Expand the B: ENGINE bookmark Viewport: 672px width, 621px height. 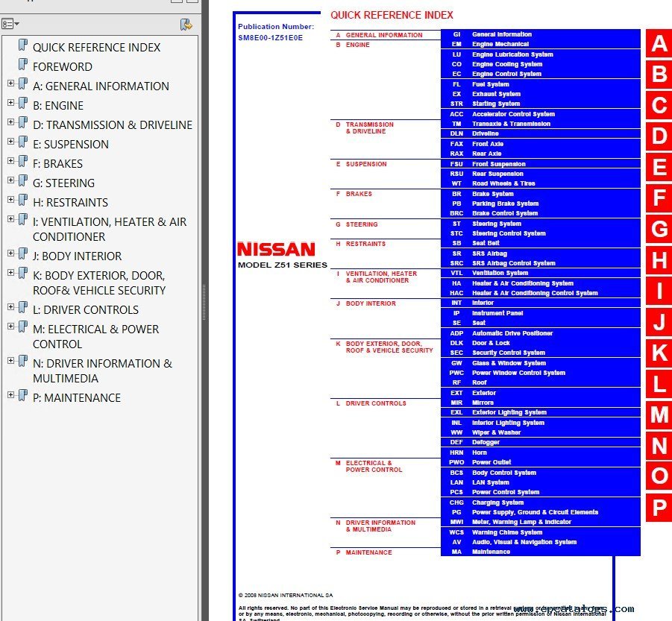(x=10, y=102)
